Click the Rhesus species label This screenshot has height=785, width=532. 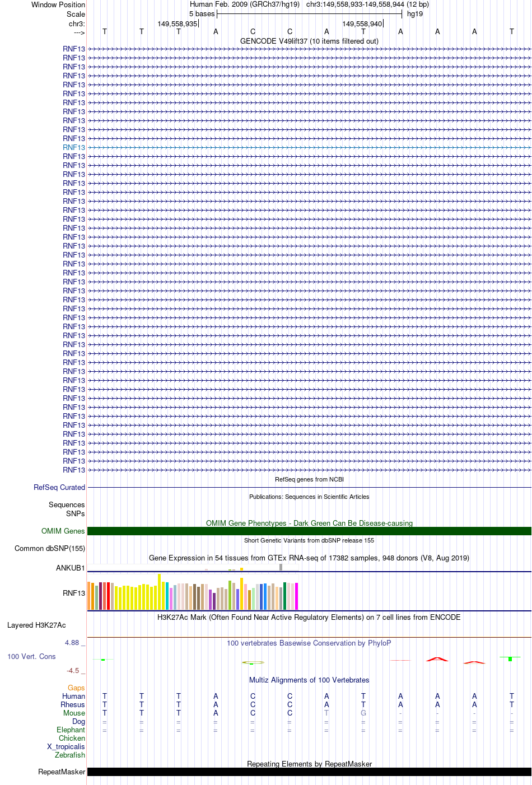pos(73,705)
